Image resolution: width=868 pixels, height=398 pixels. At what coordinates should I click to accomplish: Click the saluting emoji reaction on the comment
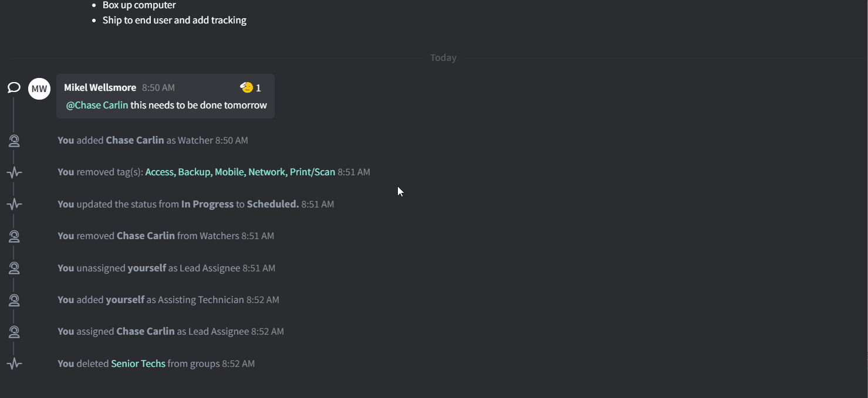click(247, 88)
